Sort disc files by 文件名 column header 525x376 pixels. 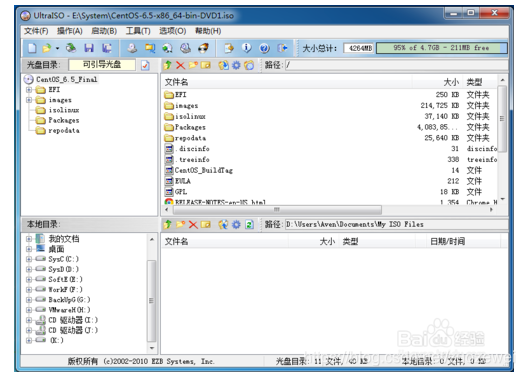click(286, 82)
